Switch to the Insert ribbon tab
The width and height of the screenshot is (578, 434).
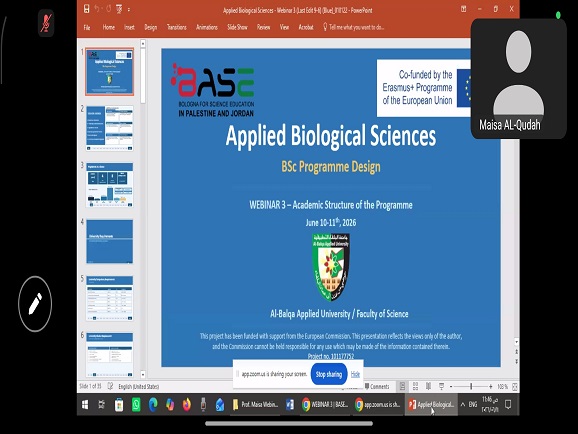[129, 27]
